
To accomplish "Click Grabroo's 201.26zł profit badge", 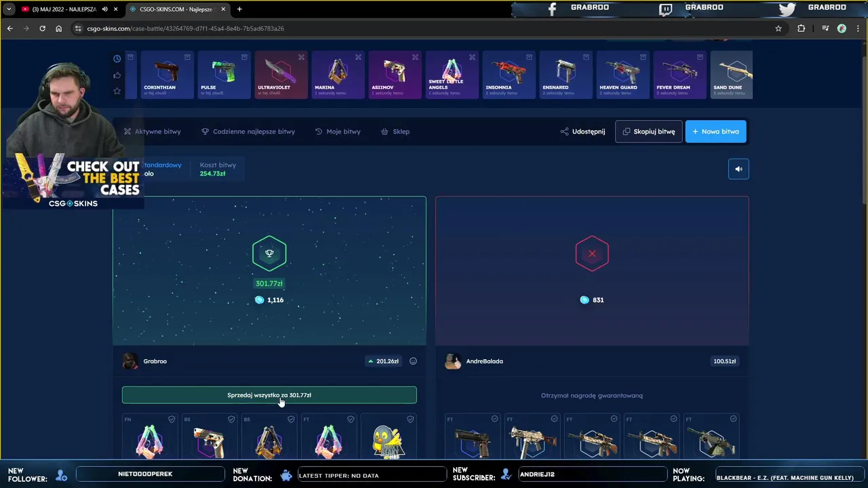I will pos(383,361).
